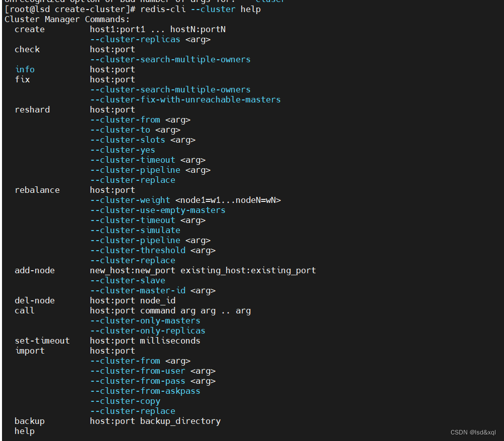Click the '--cluster-to <arg>' option
Image resolution: width=504 pixels, height=441 pixels.
[135, 130]
